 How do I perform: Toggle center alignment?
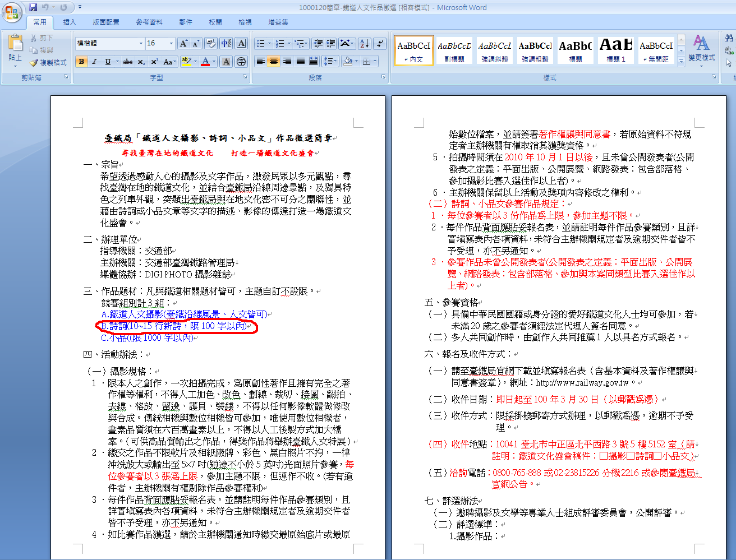273,61
